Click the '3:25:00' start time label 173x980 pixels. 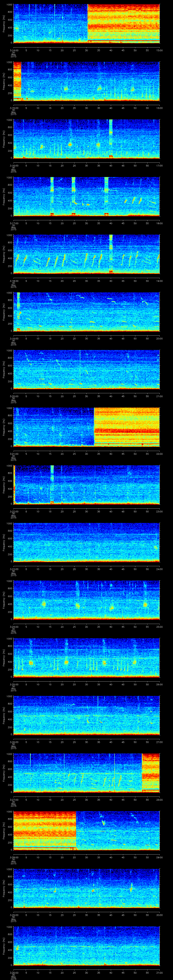point(14,684)
